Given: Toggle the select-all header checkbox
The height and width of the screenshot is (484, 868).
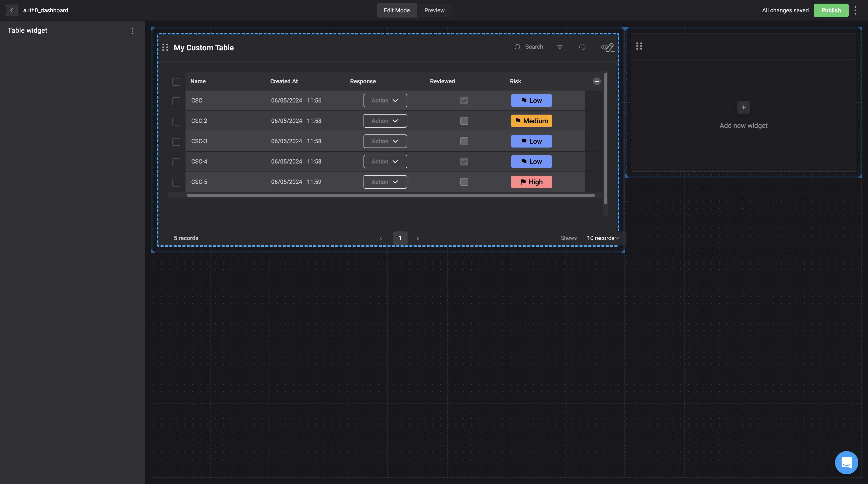Looking at the screenshot, I should pyautogui.click(x=176, y=82).
